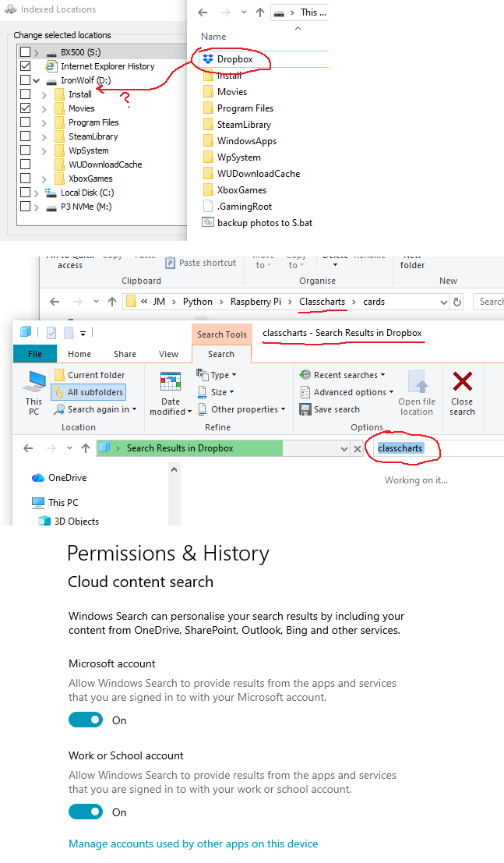
Task: Click the classcharts search input box
Action: [439, 448]
